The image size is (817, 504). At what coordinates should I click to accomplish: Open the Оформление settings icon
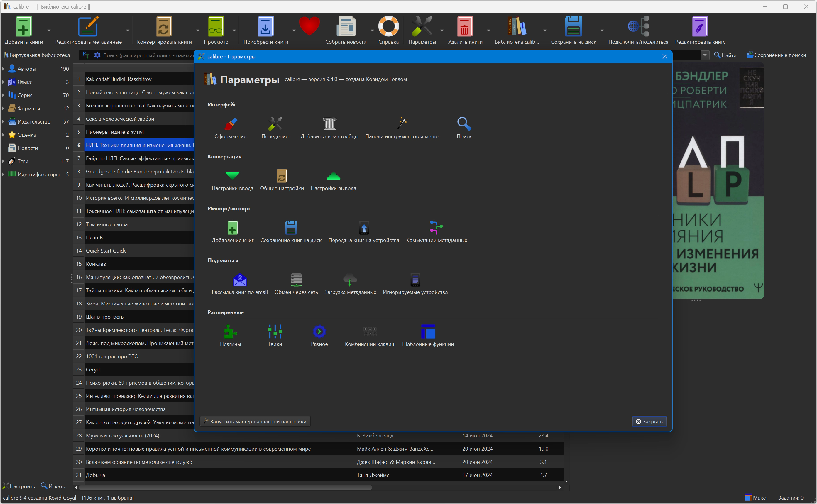[x=230, y=128]
